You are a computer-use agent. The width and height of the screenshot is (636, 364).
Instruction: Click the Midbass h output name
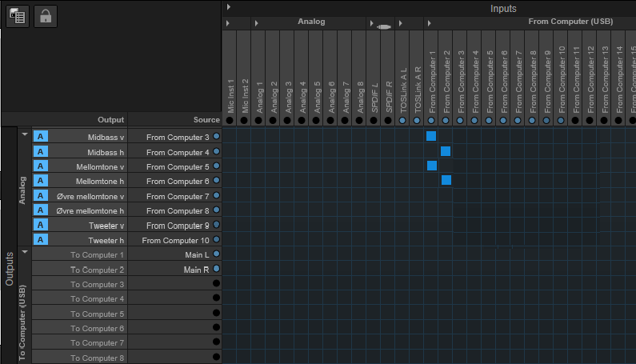click(x=88, y=152)
